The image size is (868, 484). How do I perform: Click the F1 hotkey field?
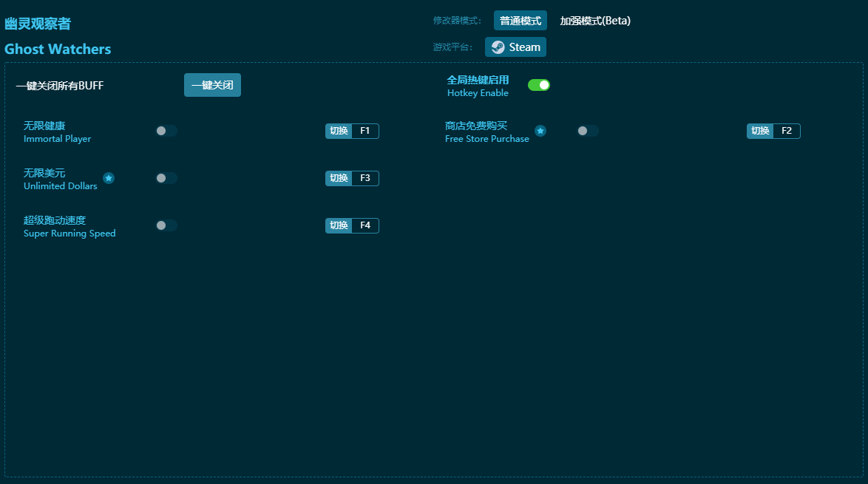pos(365,131)
